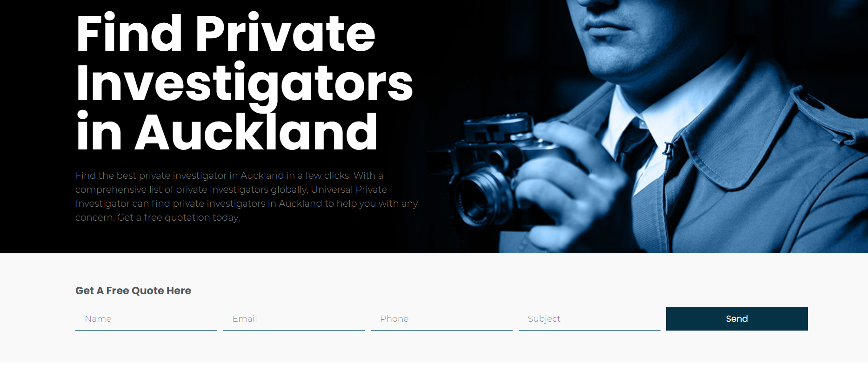The height and width of the screenshot is (372, 868).
Task: Focus the Email input field
Action: tap(294, 319)
